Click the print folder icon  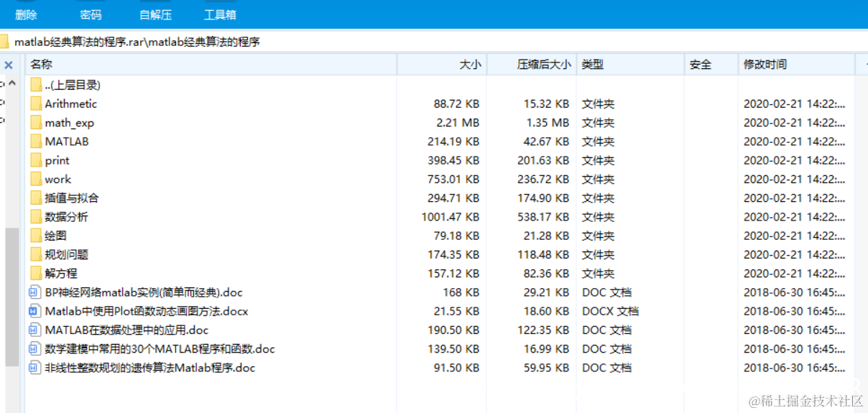36,160
